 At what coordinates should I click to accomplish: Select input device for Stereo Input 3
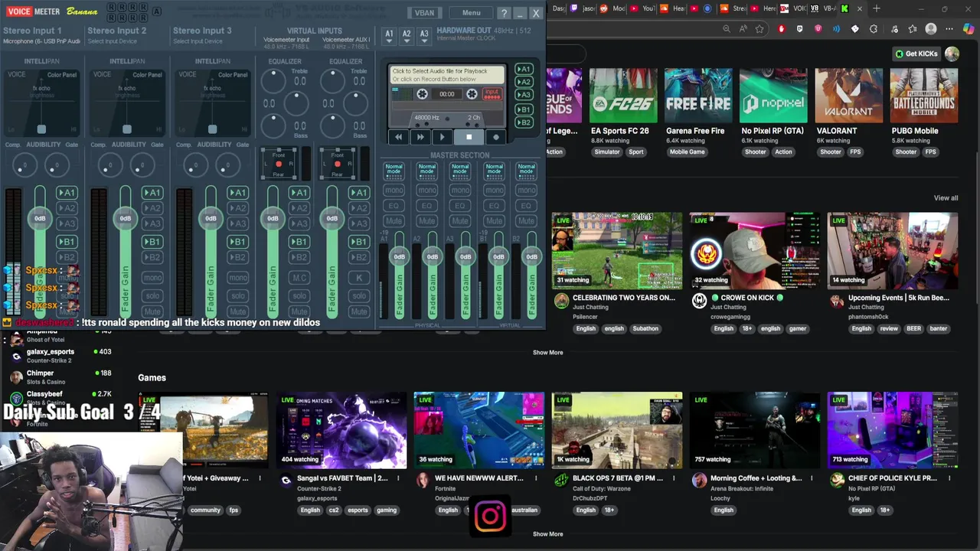198,41
